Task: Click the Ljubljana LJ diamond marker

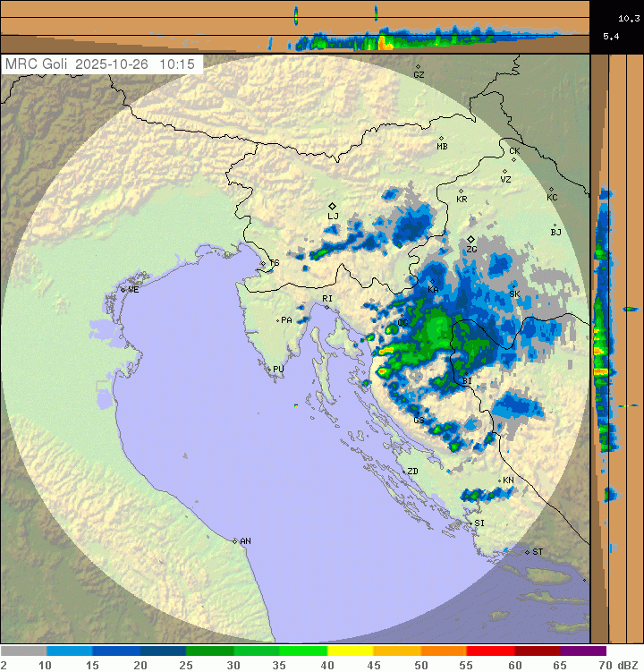Action: [332, 207]
